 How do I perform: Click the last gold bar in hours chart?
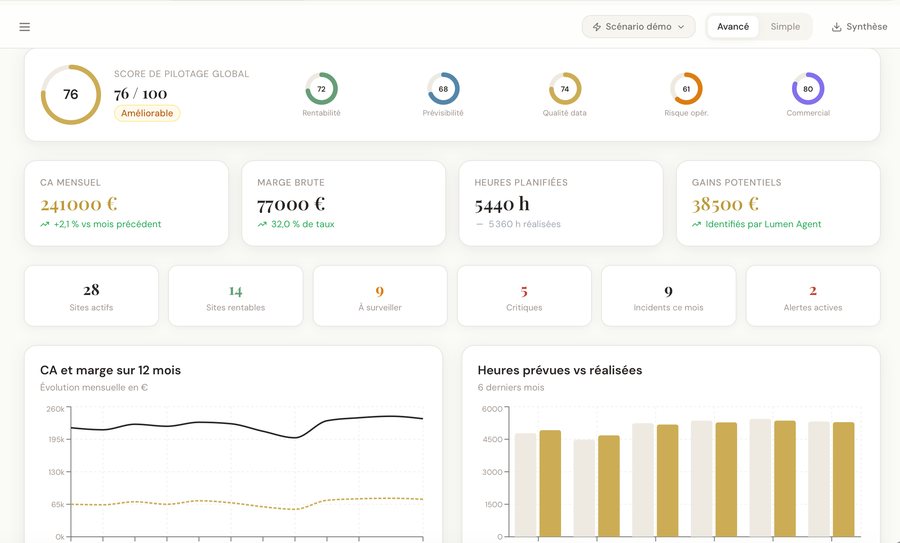coord(844,479)
